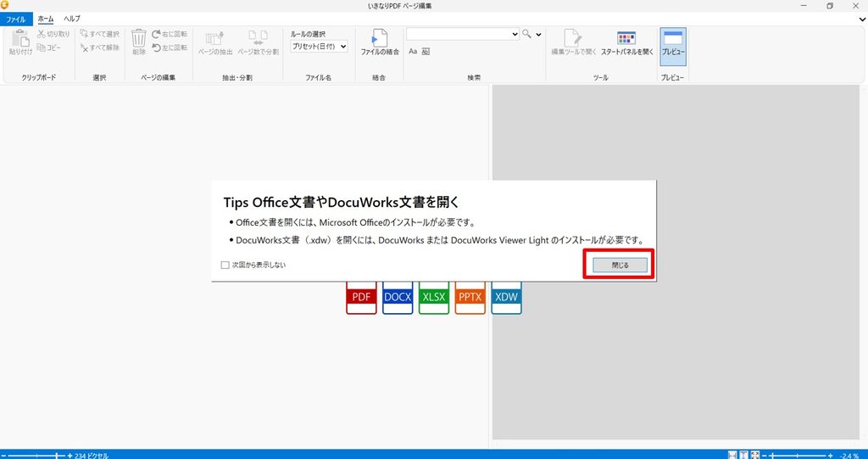
Task: Switch to the ヘルプ tab
Action: pyautogui.click(x=72, y=19)
